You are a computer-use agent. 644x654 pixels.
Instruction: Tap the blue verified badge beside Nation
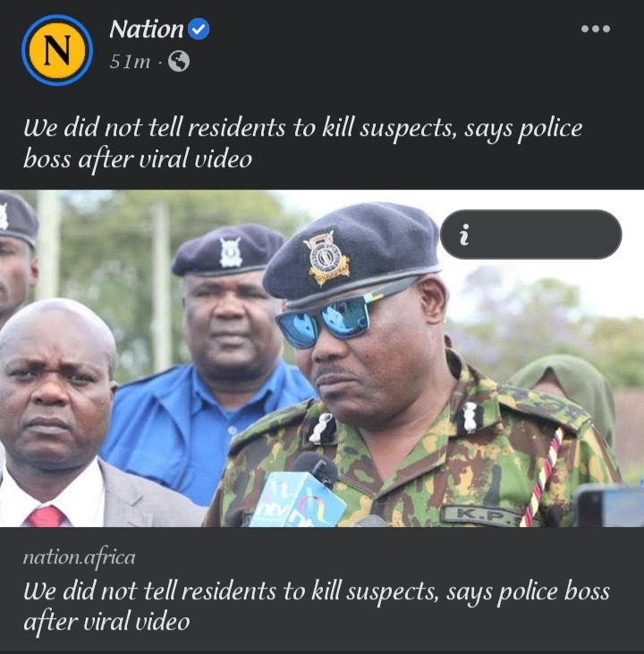pyautogui.click(x=199, y=30)
